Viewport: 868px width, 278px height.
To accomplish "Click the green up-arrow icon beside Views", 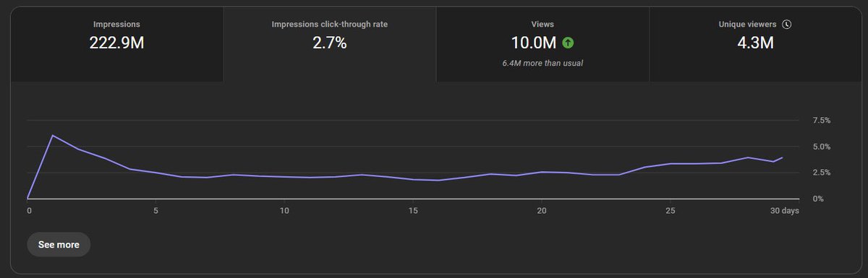I will (569, 43).
